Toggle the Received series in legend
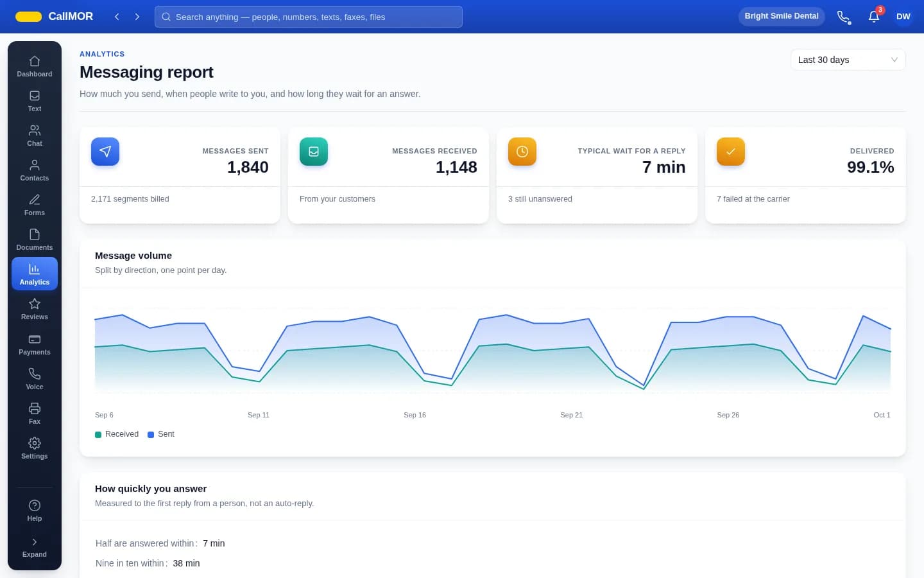Image resolution: width=924 pixels, height=578 pixels. [117, 434]
